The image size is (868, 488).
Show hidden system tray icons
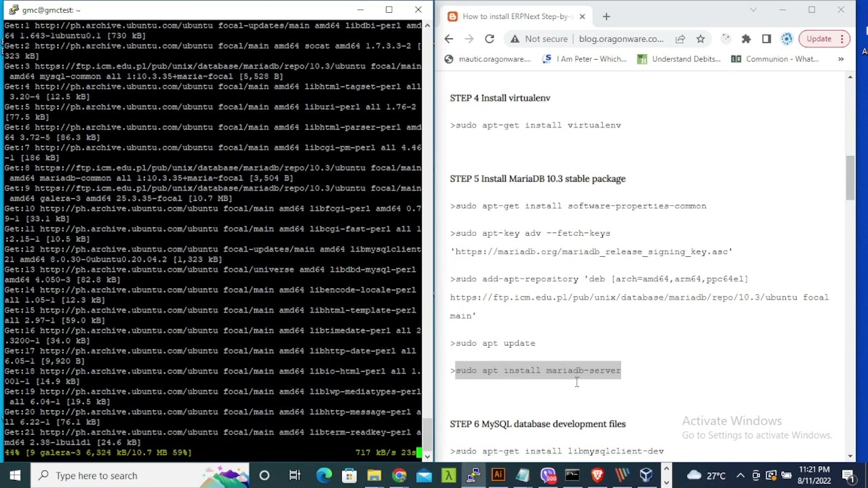[x=741, y=475]
